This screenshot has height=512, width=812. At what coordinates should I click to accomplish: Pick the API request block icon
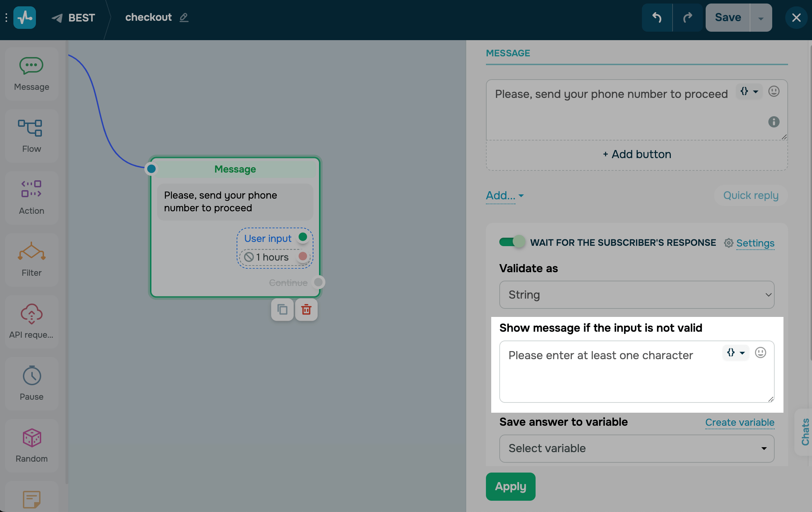(31, 322)
